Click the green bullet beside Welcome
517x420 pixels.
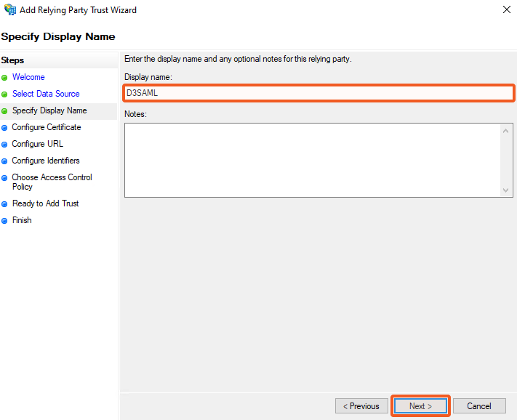[x=4, y=78]
